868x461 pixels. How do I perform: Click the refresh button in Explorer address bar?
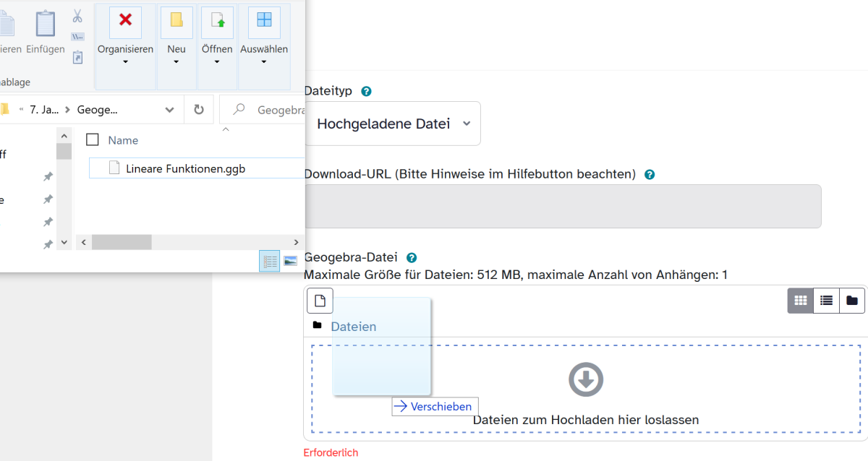tap(199, 110)
